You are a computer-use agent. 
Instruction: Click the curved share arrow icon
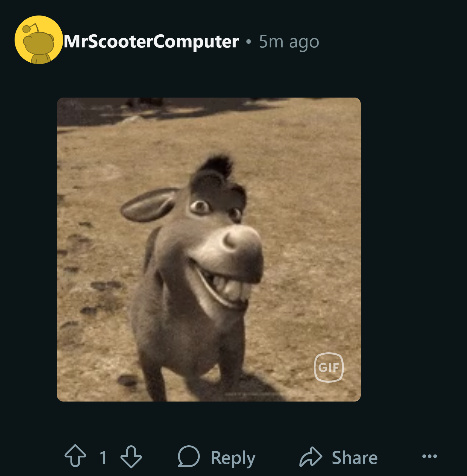tap(311, 456)
